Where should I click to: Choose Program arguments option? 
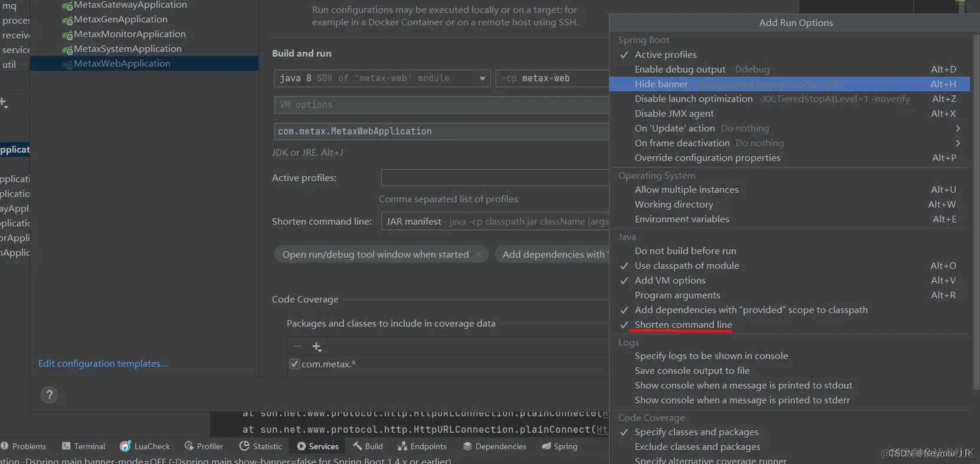click(x=789, y=295)
